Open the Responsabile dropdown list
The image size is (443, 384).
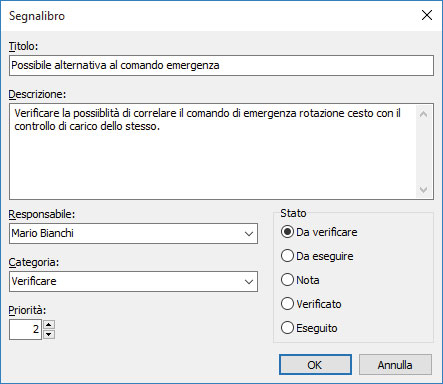pos(249,234)
